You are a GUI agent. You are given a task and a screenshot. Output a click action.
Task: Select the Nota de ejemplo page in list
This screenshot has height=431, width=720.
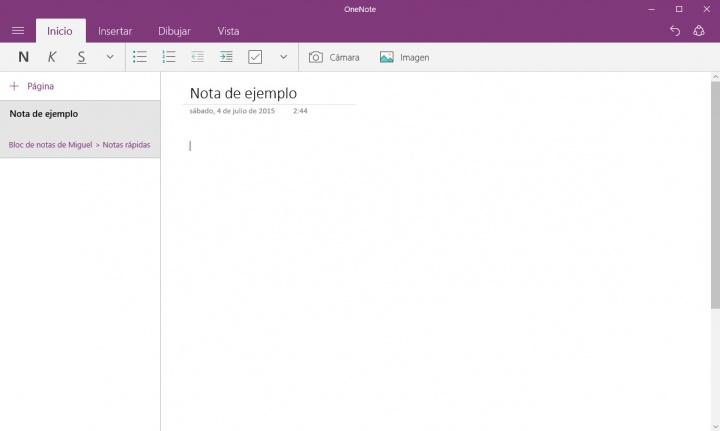80,129
